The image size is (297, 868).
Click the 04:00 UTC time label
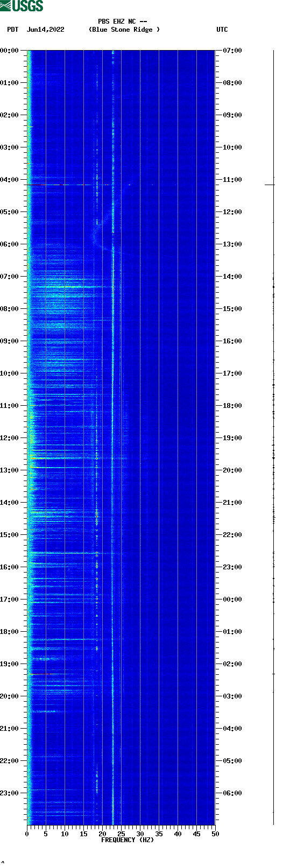pyautogui.click(x=232, y=729)
